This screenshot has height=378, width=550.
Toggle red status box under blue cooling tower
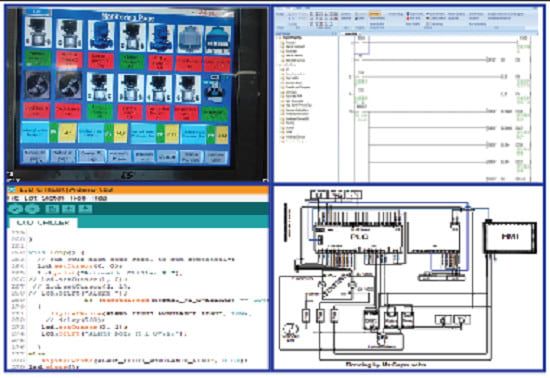(217, 64)
